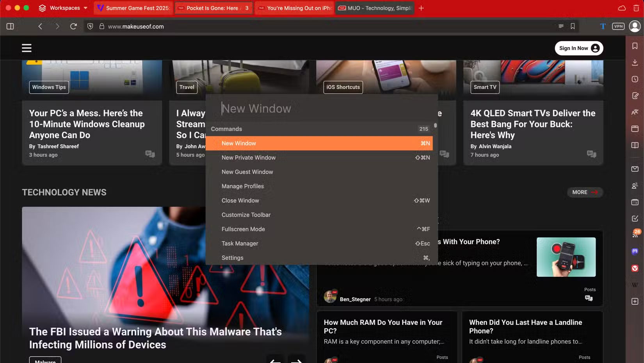This screenshot has height=363, width=644.
Task: Go back to the previous page
Action: pos(40,26)
